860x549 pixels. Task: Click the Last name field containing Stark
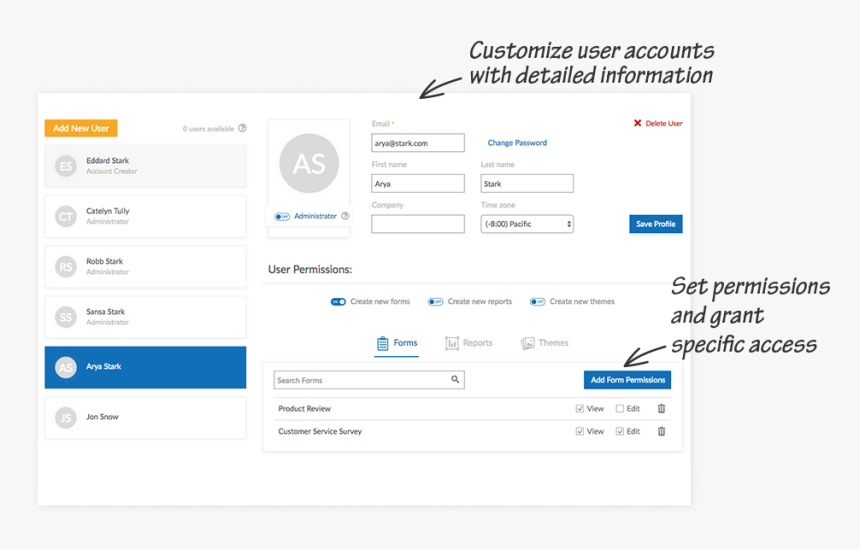(x=527, y=183)
